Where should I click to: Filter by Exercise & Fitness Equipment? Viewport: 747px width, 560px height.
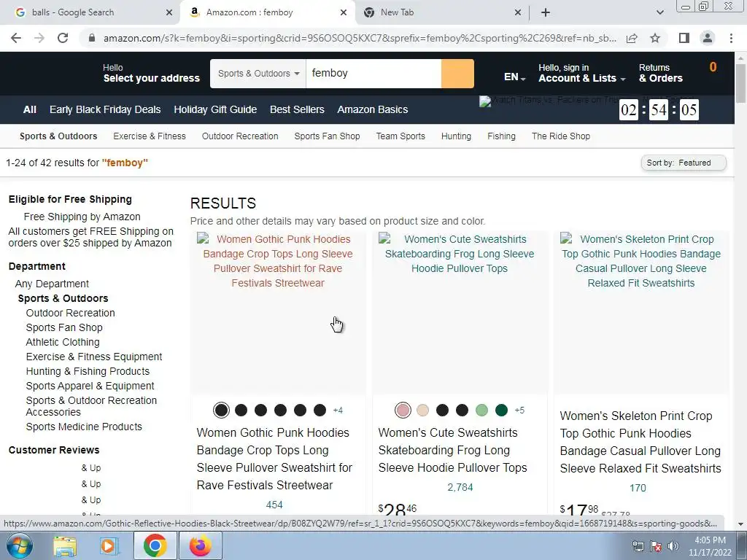(94, 357)
